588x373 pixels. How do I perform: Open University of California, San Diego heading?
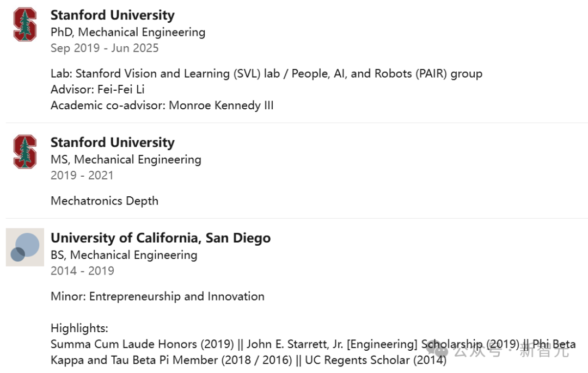(x=161, y=238)
